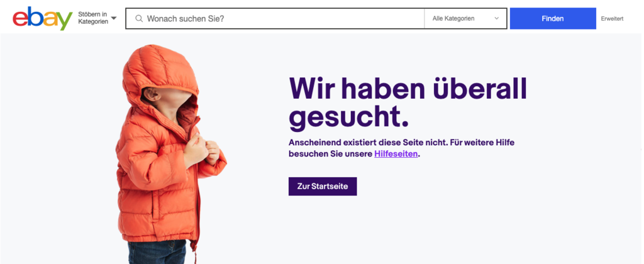644x264 pixels.
Task: Click the triangle arrow beside Stöbern in Kategorien
Action: pyautogui.click(x=114, y=18)
